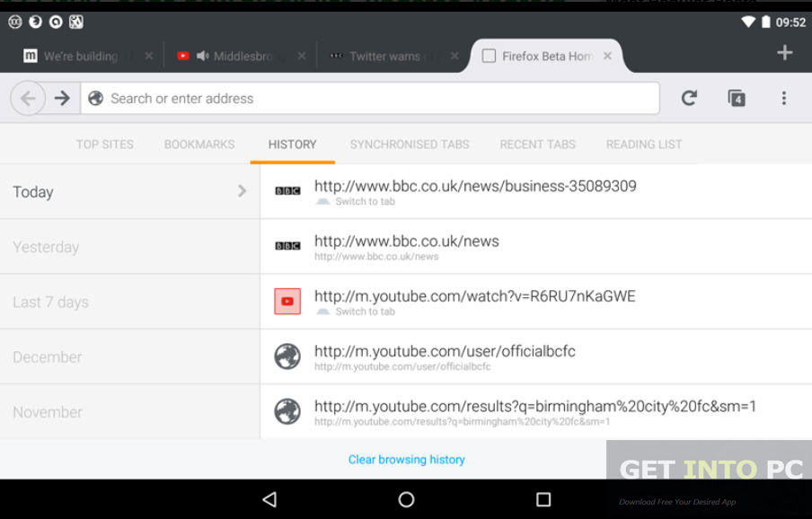Viewport: 812px width, 519px height.
Task: Reload the page with the refresh icon
Action: click(689, 98)
